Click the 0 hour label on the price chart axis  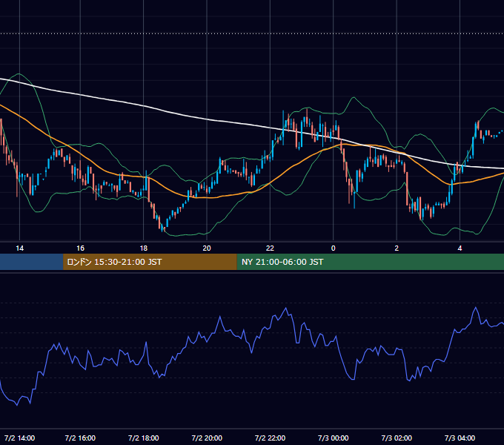click(333, 248)
